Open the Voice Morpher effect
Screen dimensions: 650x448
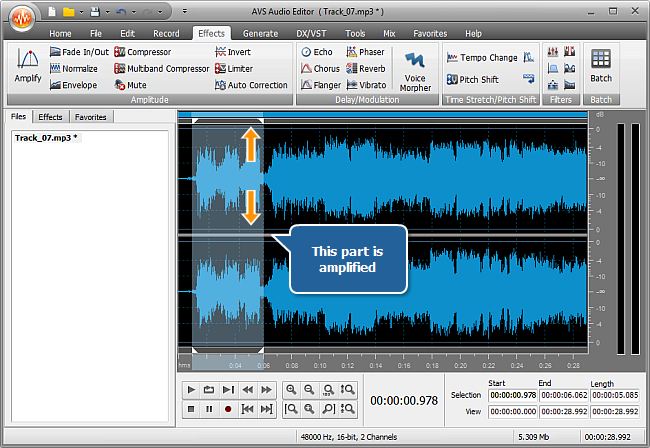[x=415, y=70]
